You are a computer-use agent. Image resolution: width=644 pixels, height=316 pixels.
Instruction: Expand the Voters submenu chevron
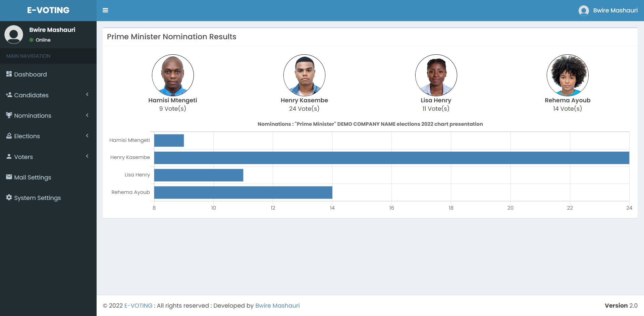[87, 156]
